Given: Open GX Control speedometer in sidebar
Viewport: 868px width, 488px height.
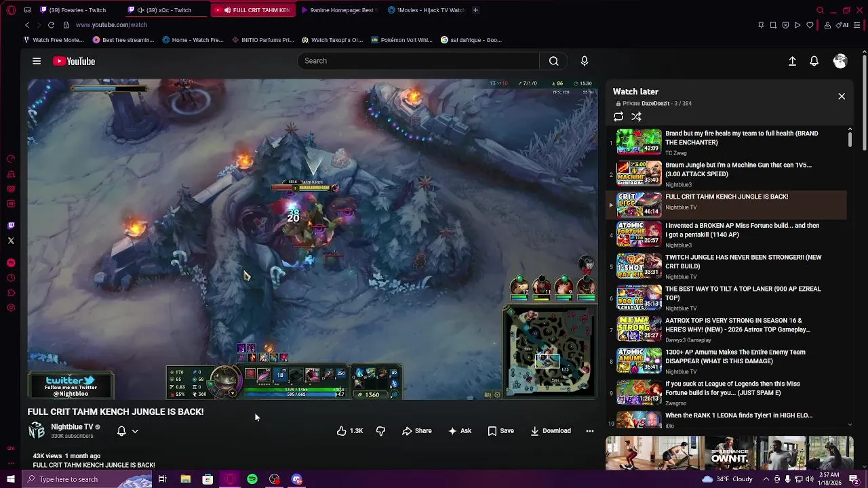Looking at the screenshot, I should 11,159.
